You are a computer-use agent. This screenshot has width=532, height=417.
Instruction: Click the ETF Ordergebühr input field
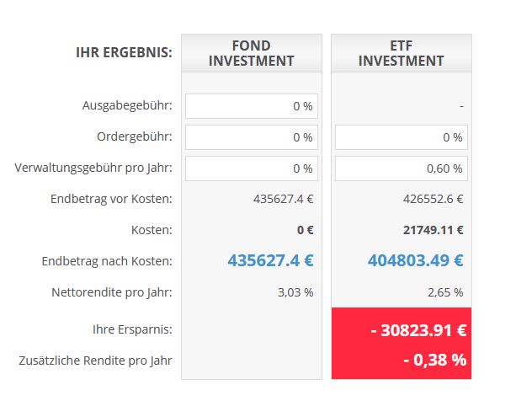tap(401, 137)
